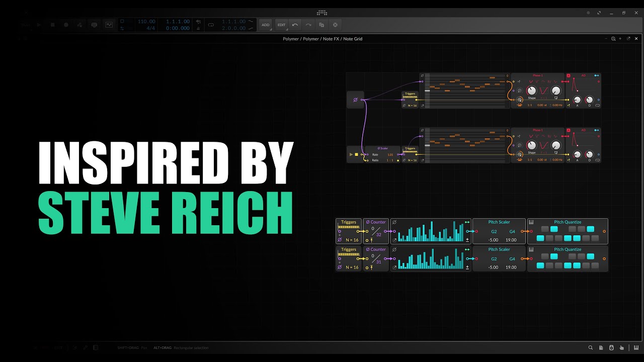Open the EDIT dropdown button
This screenshot has width=644, height=362.
[x=281, y=25]
